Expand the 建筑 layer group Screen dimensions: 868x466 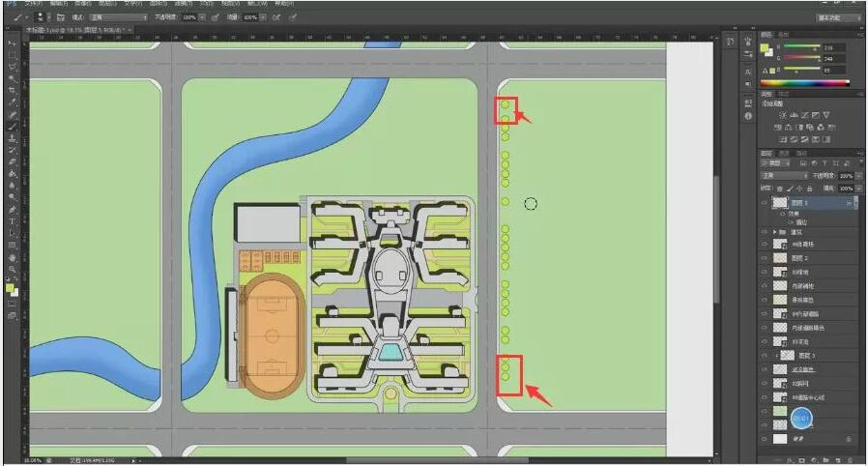pos(774,232)
